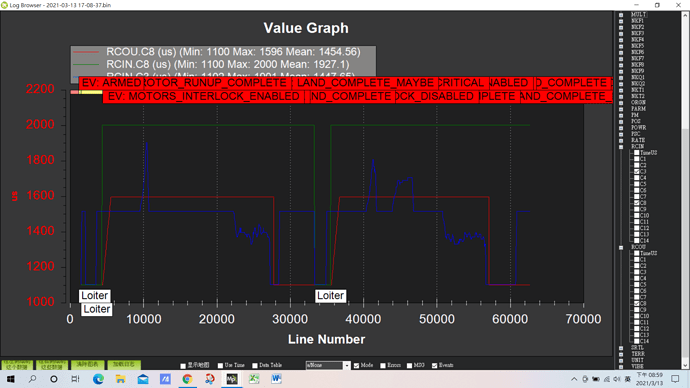Toggle the Mode checkbox
This screenshot has width=690, height=388.
pyautogui.click(x=356, y=365)
